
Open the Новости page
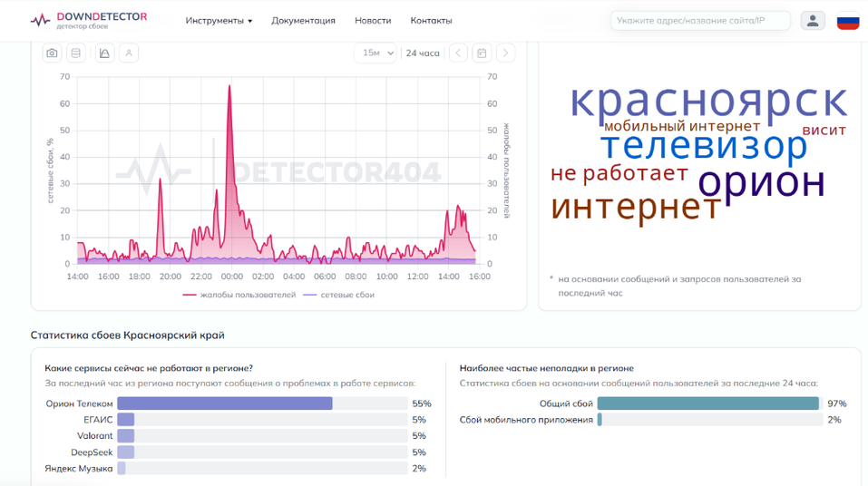pyautogui.click(x=373, y=21)
